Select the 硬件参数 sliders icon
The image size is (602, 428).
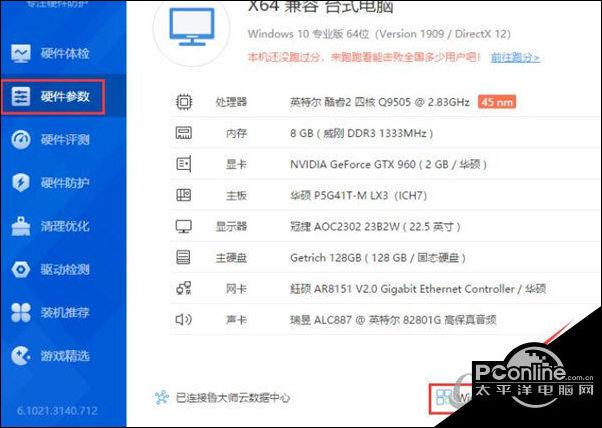coord(21,97)
